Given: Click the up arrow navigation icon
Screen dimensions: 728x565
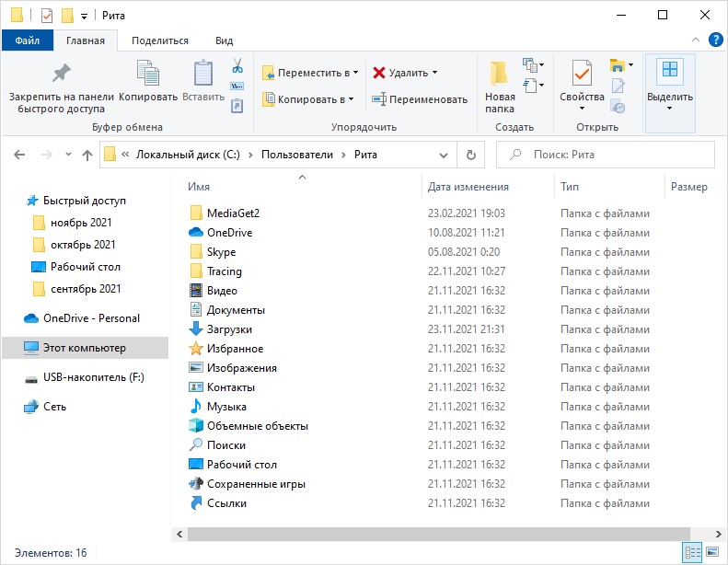Looking at the screenshot, I should (87, 155).
